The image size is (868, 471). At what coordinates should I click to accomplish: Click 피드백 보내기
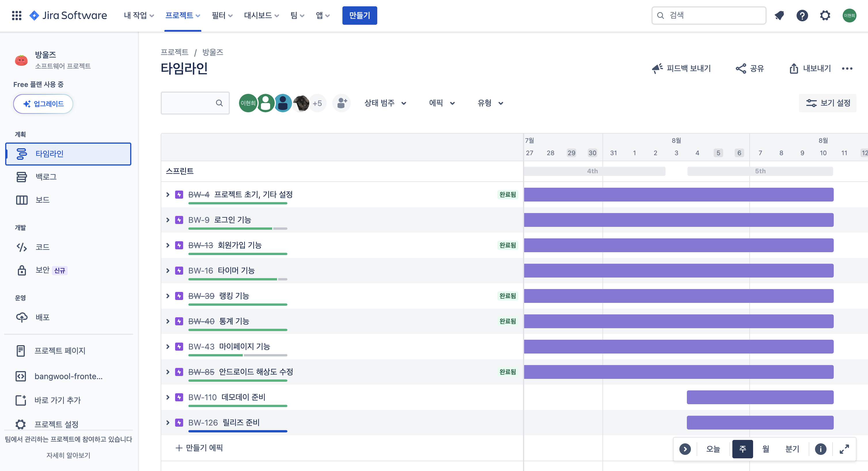pyautogui.click(x=681, y=69)
